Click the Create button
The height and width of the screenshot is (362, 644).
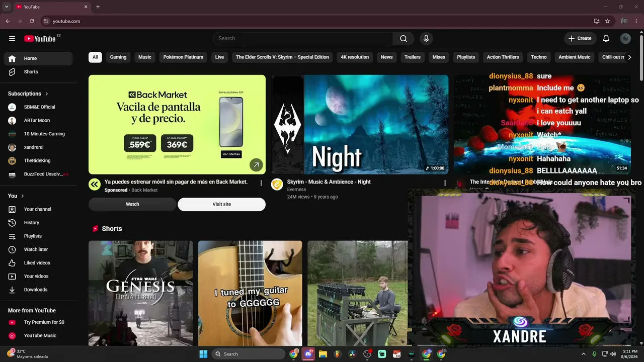[580, 39]
